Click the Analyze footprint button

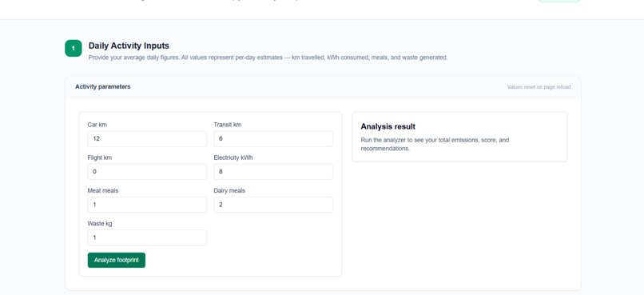coord(116,260)
